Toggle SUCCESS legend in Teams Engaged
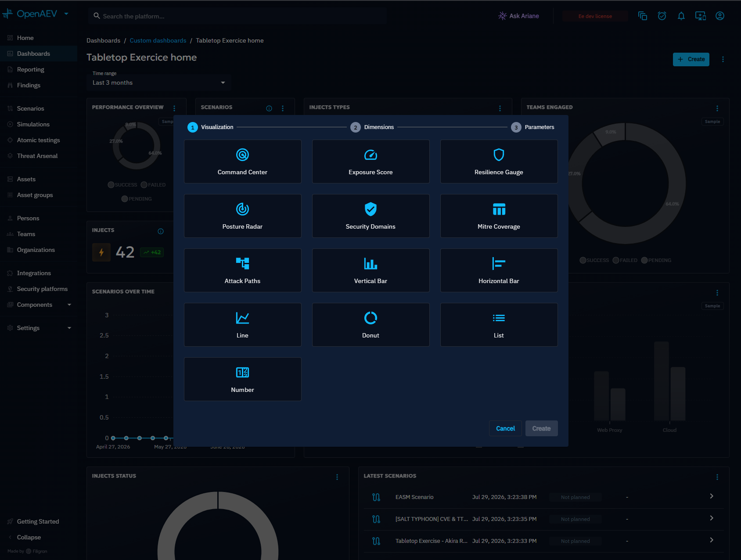The width and height of the screenshot is (741, 560). tap(594, 260)
